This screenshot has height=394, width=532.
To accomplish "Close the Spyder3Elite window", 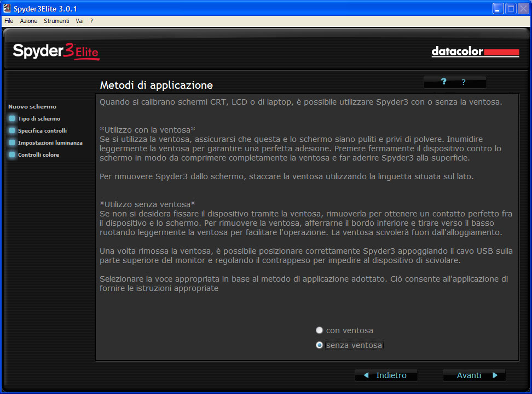I will click(524, 8).
